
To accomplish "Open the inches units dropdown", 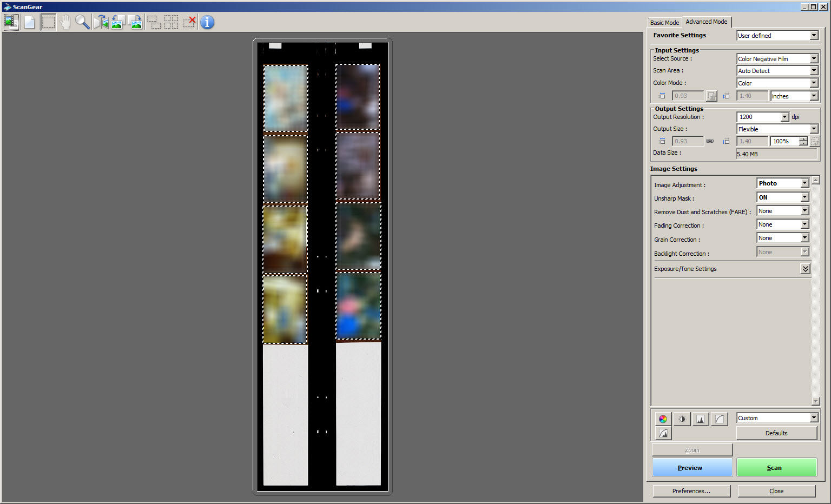I will pyautogui.click(x=794, y=96).
